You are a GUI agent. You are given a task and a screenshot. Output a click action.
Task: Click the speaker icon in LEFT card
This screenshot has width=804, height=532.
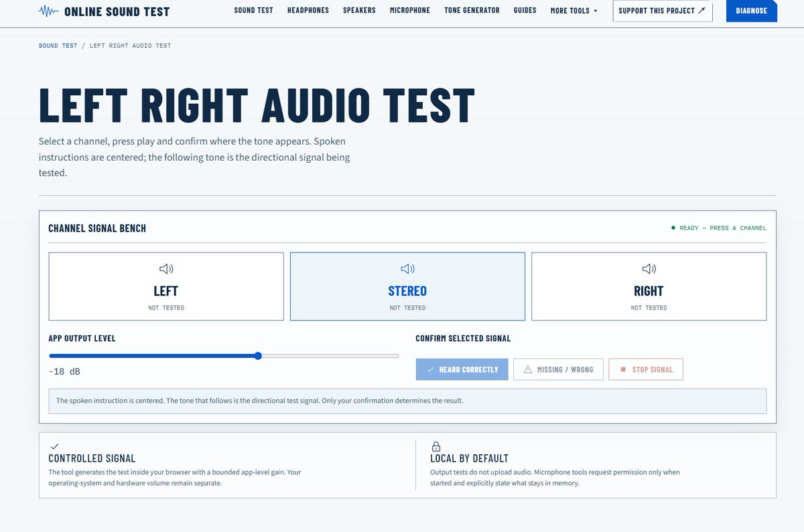(x=166, y=269)
